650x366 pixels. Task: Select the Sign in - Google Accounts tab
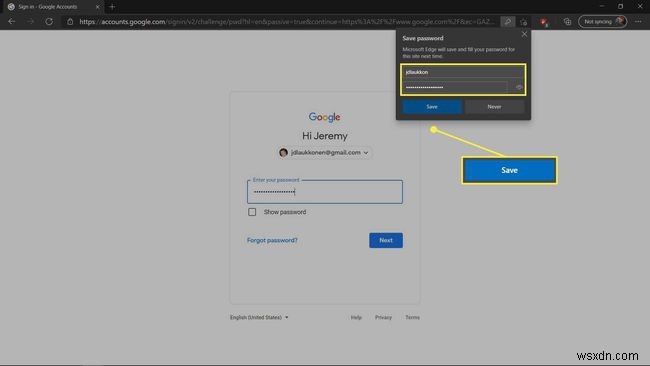click(52, 7)
